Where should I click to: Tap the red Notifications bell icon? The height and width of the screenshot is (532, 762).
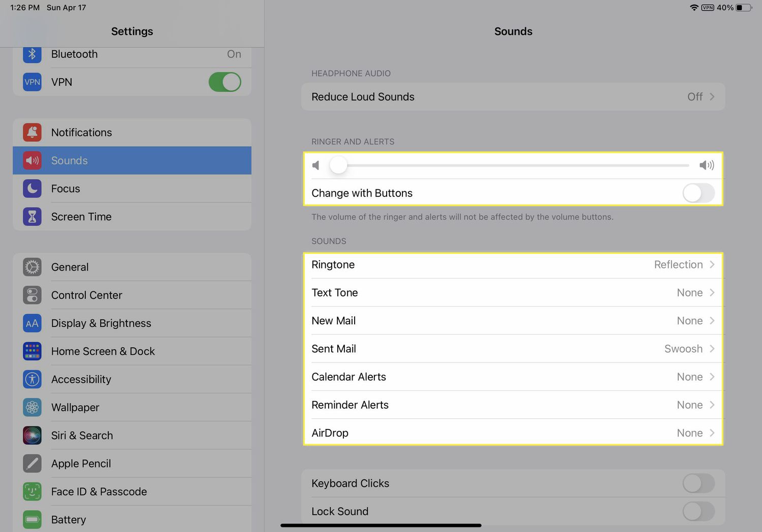coord(32,132)
